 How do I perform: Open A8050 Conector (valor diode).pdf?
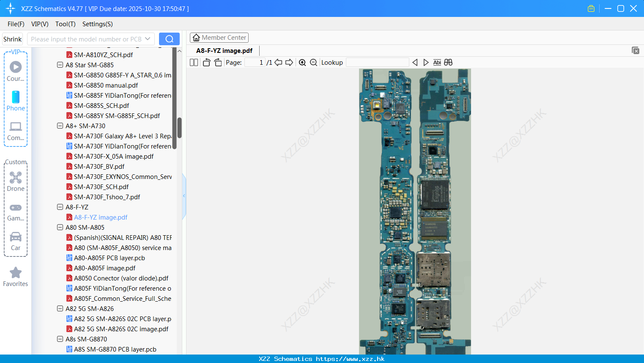(121, 278)
